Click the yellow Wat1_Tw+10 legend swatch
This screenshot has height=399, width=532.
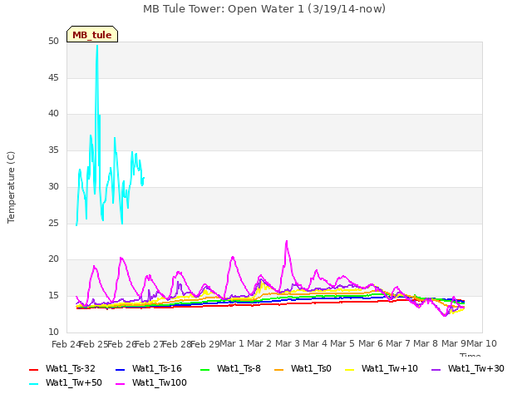(349, 369)
